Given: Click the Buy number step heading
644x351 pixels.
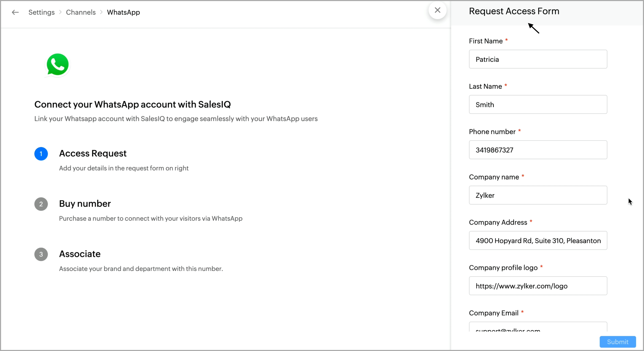Looking at the screenshot, I should coord(85,203).
